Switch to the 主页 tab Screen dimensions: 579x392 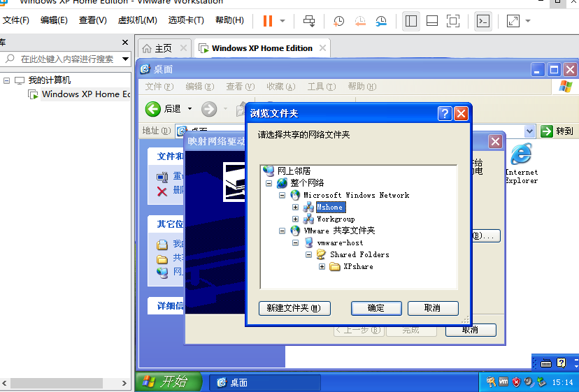tap(163, 48)
